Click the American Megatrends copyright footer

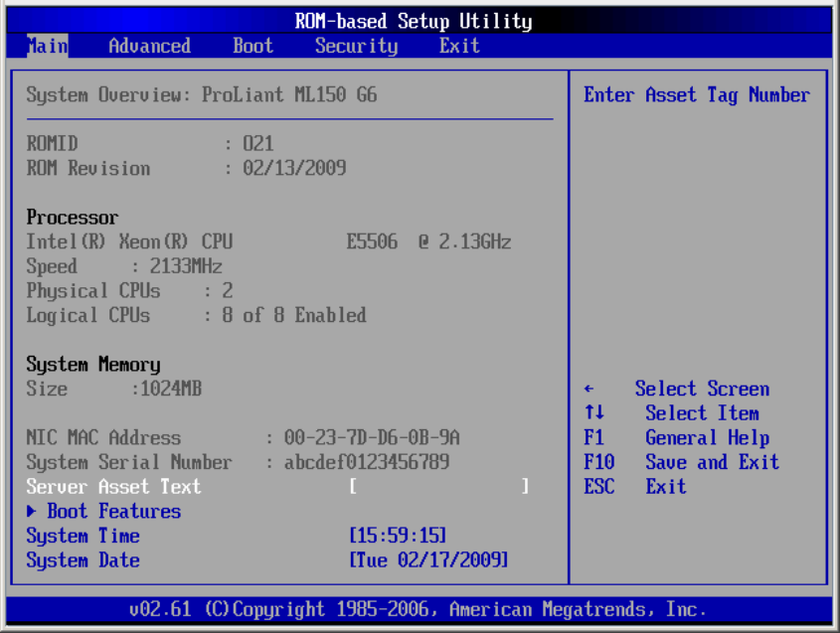click(x=418, y=609)
